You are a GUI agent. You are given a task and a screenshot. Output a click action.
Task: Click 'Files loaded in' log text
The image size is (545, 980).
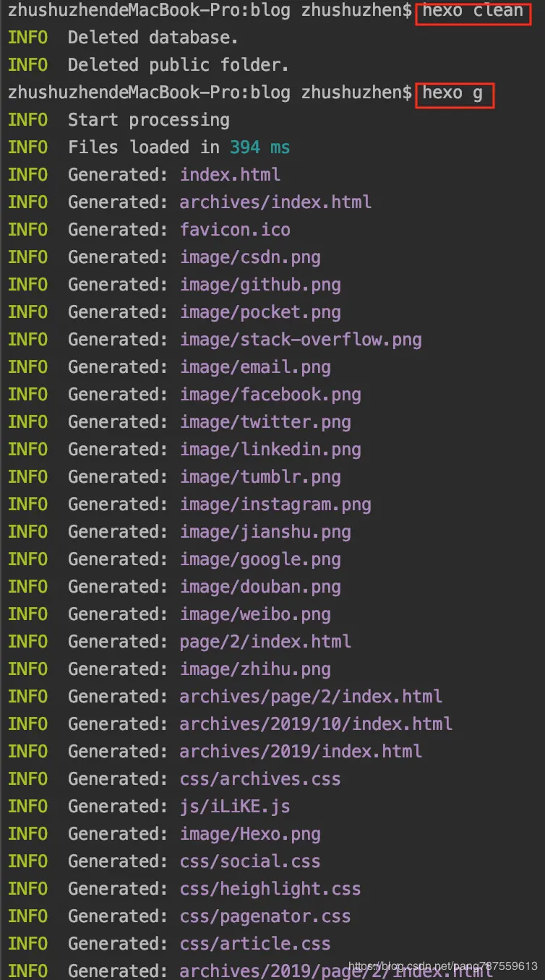click(144, 147)
